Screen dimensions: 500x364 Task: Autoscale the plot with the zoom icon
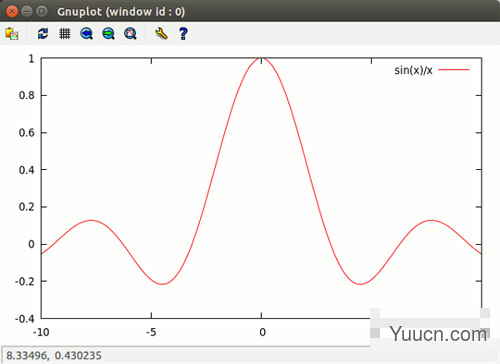[130, 34]
